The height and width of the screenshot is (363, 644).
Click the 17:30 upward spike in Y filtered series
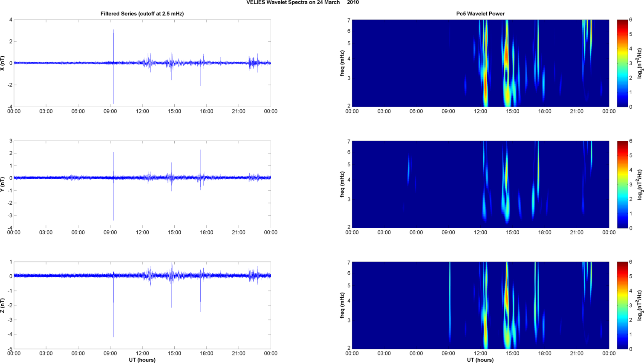(201, 163)
